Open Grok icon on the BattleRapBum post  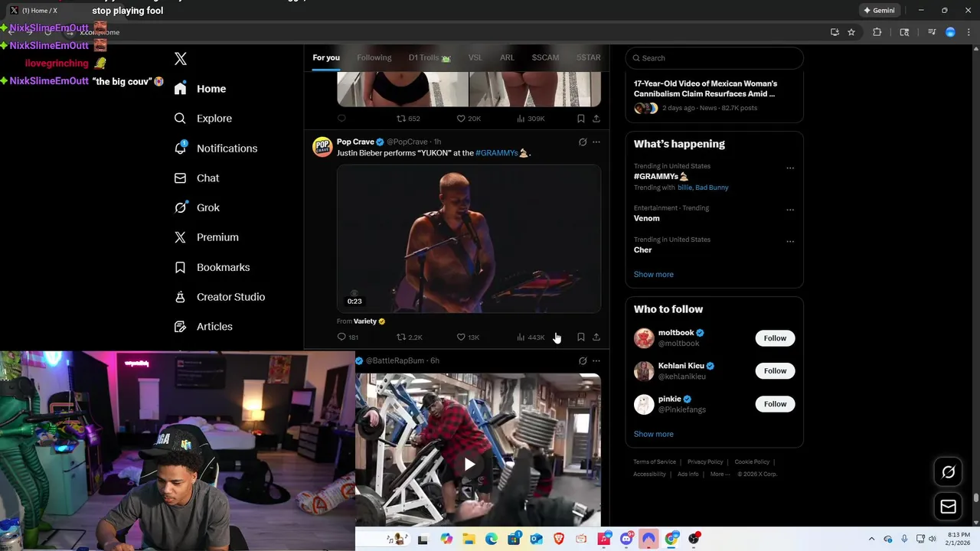(x=583, y=360)
